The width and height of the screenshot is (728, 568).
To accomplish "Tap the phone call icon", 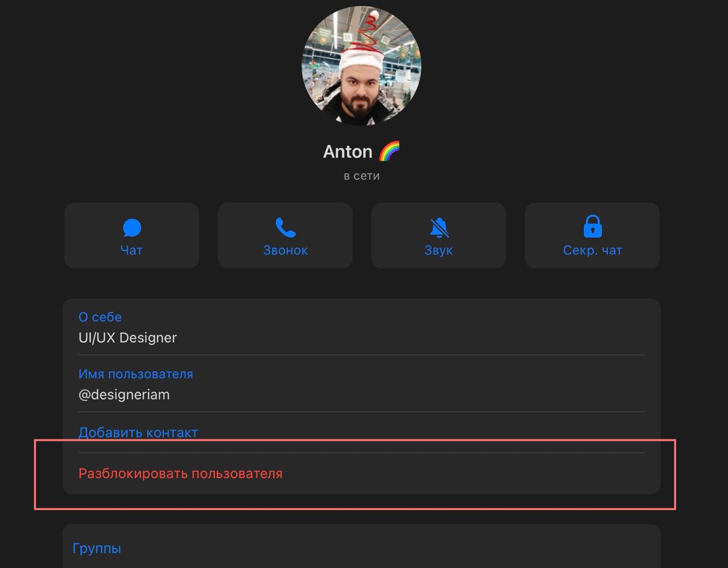I will [x=285, y=228].
